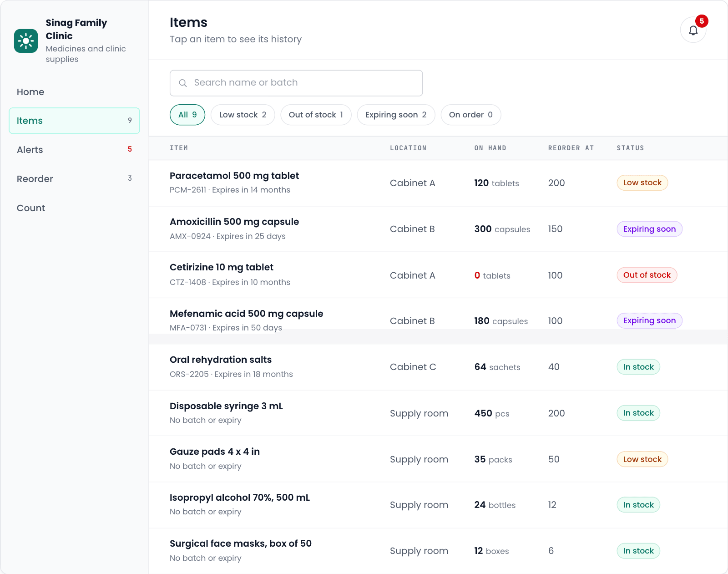Open Alerts in the sidebar
Screen dimensions: 728x574
[x=74, y=150]
